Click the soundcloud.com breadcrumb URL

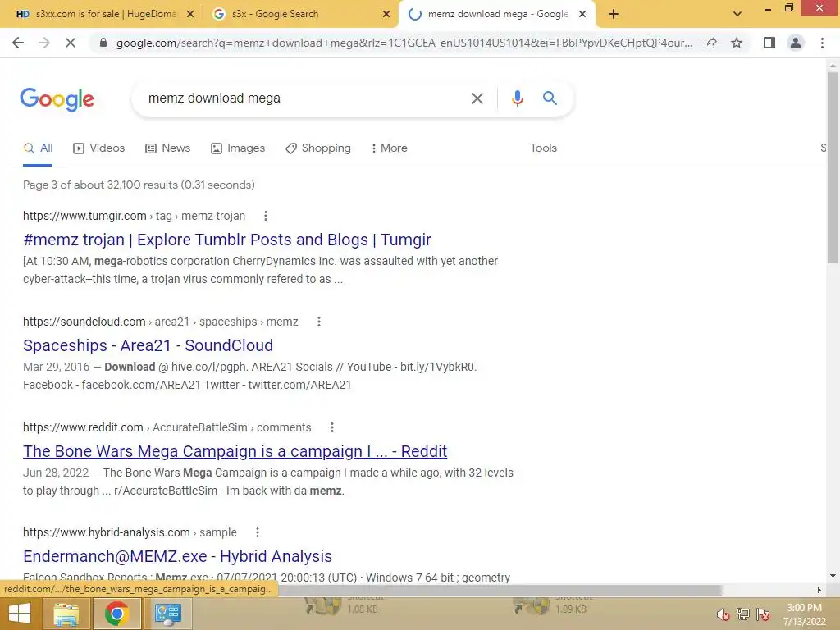click(x=160, y=322)
